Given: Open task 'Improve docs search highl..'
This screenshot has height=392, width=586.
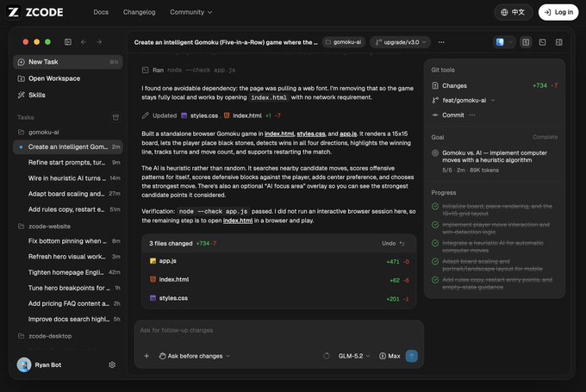Looking at the screenshot, I should [x=67, y=319].
